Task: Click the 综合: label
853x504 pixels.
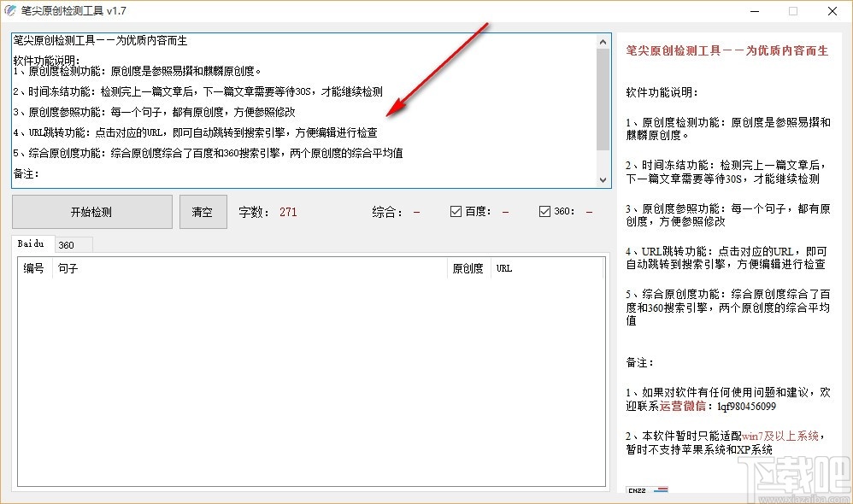Action: pyautogui.click(x=388, y=212)
